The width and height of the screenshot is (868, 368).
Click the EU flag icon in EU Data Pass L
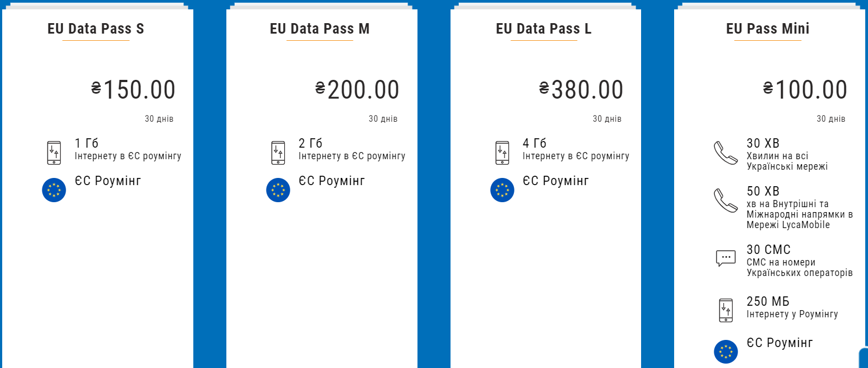point(502,190)
